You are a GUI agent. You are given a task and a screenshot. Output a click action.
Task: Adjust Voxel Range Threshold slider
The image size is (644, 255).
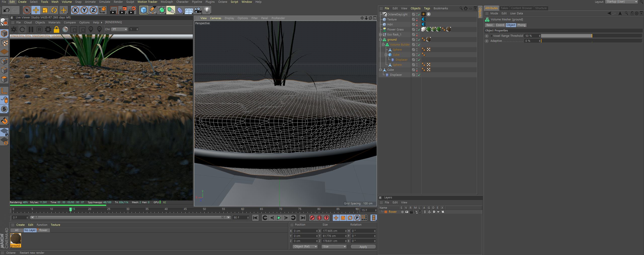point(591,36)
